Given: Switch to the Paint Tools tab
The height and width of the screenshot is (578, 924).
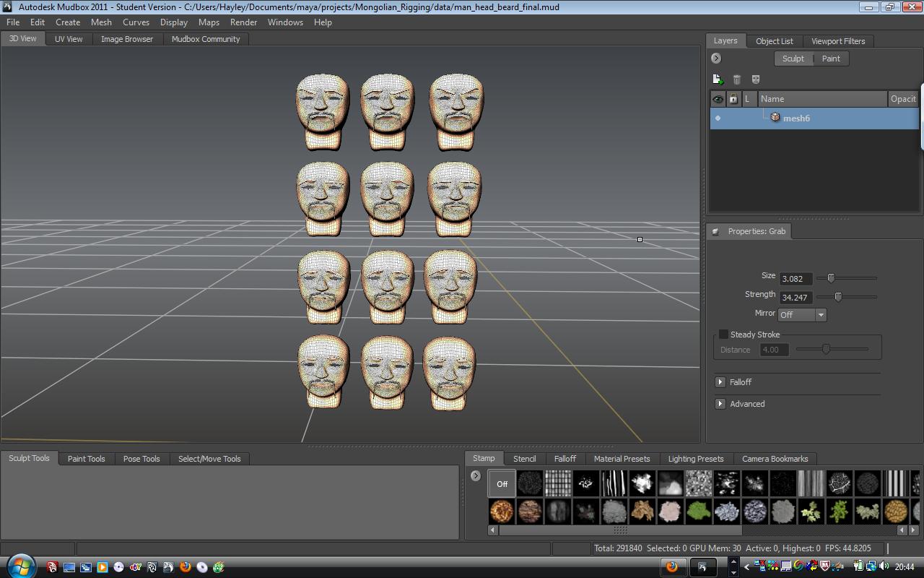Looking at the screenshot, I should (86, 459).
